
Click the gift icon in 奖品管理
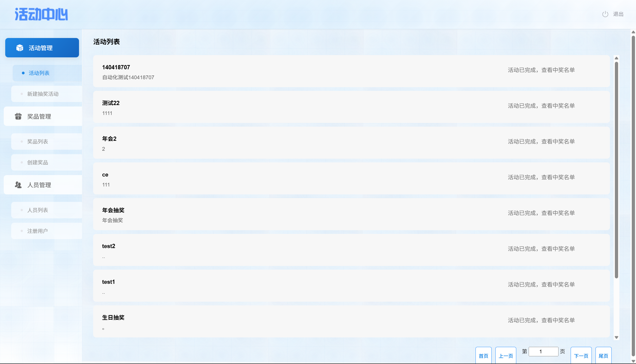[x=18, y=116]
